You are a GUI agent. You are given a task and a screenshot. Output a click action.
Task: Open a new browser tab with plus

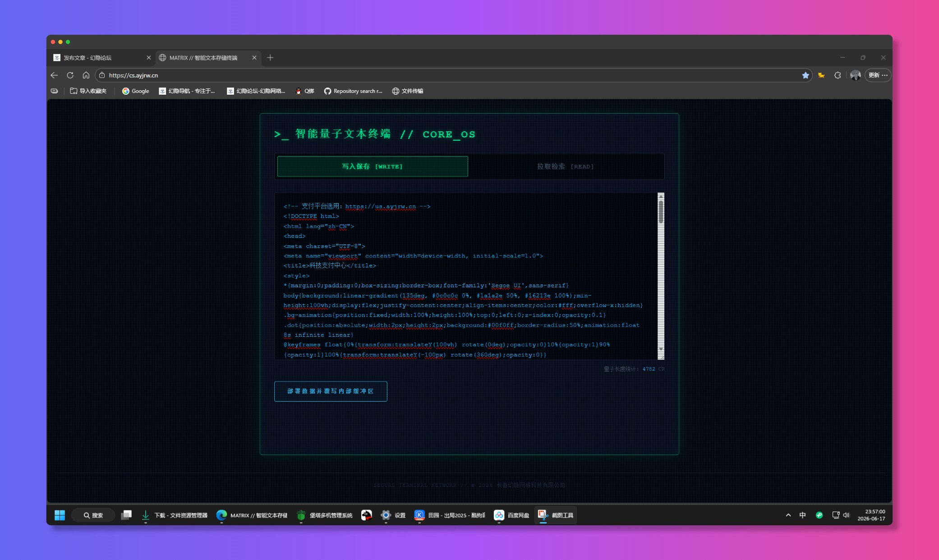[270, 58]
